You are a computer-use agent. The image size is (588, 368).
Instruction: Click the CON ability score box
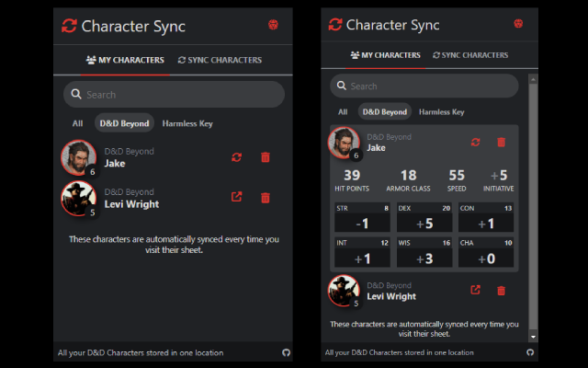coord(486,217)
